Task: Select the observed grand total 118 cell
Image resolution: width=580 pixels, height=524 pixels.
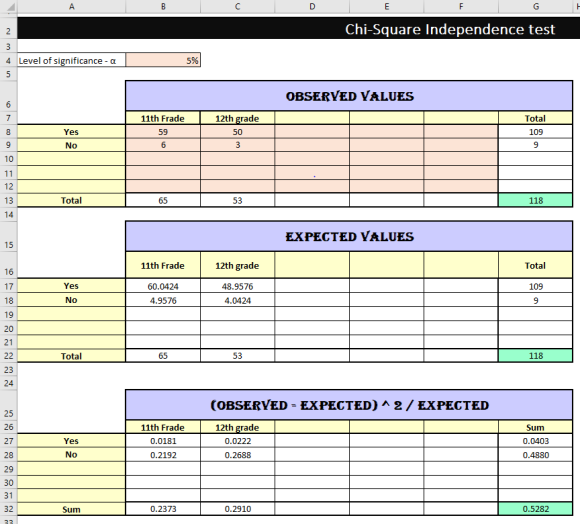Action: (x=535, y=200)
